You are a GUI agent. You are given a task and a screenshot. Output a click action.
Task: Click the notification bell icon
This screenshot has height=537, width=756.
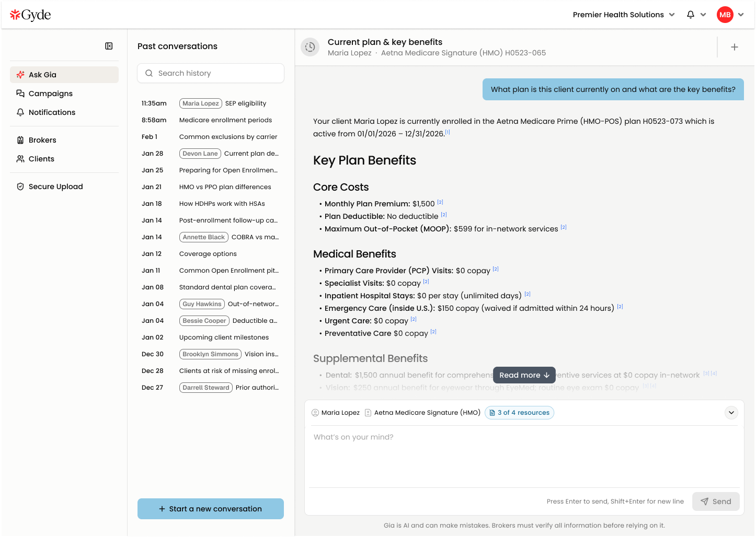click(691, 15)
